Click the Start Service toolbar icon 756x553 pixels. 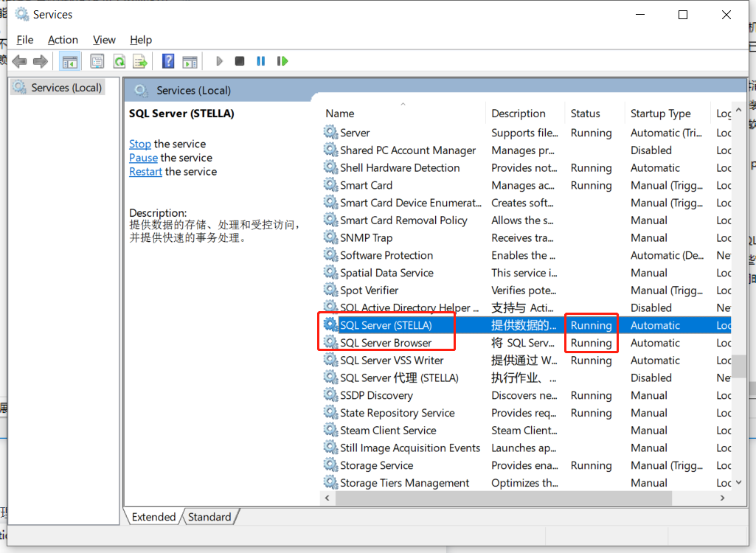(x=219, y=60)
